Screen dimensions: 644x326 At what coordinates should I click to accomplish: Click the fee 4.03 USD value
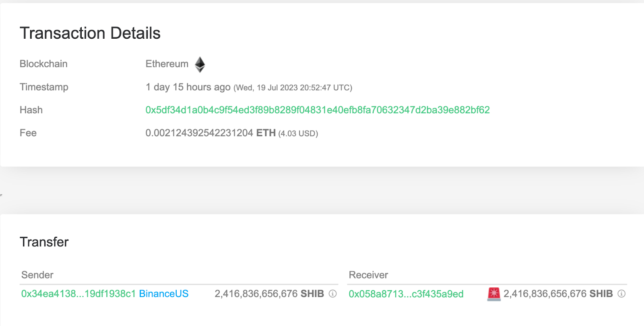click(x=298, y=133)
